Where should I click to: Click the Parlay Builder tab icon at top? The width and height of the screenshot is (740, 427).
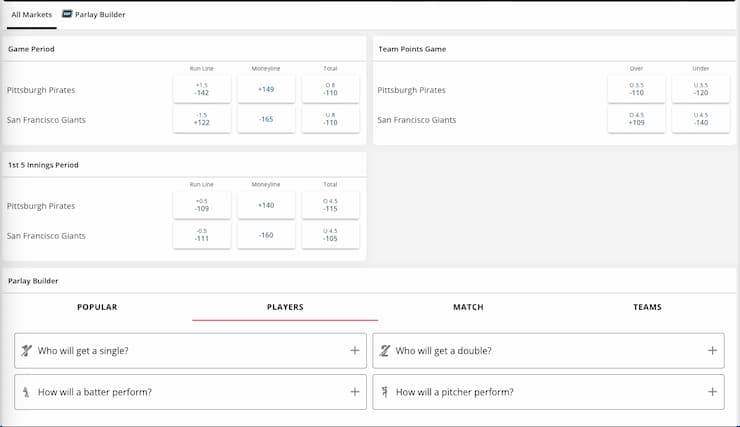click(x=66, y=15)
